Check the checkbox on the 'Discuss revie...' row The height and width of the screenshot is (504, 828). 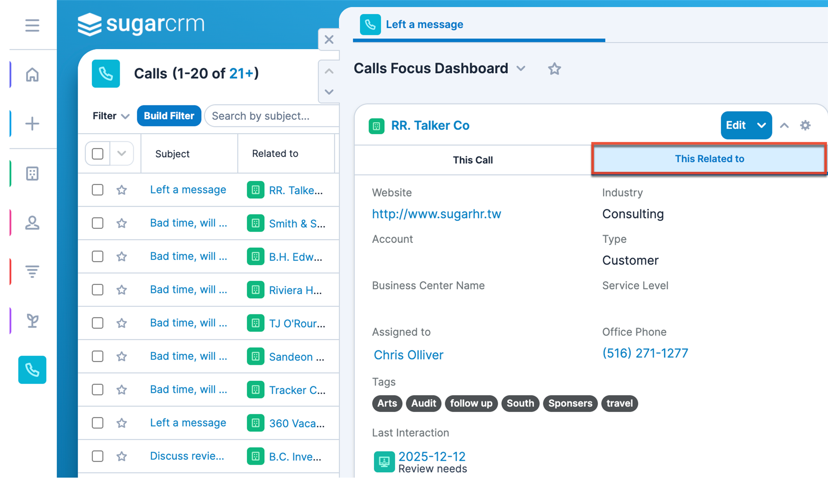pyautogui.click(x=97, y=456)
